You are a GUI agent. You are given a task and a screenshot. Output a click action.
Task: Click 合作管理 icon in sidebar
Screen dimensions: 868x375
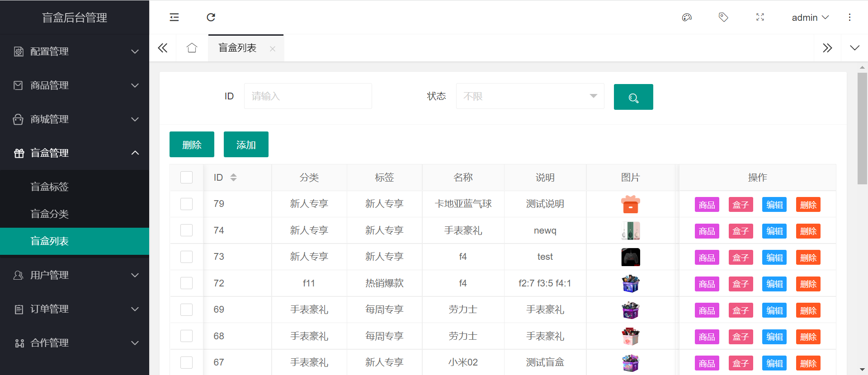(19, 343)
